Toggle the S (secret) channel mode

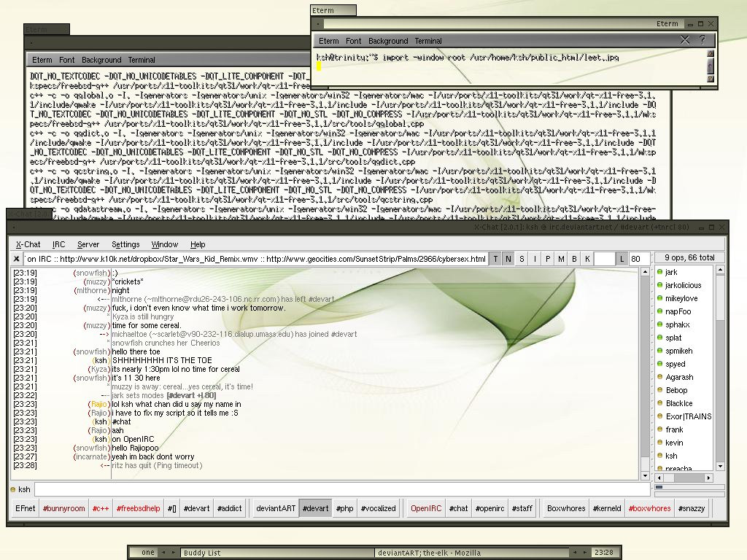point(522,259)
